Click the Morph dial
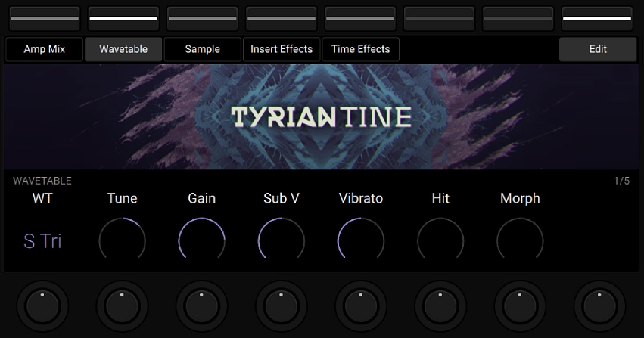 pyautogui.click(x=520, y=239)
